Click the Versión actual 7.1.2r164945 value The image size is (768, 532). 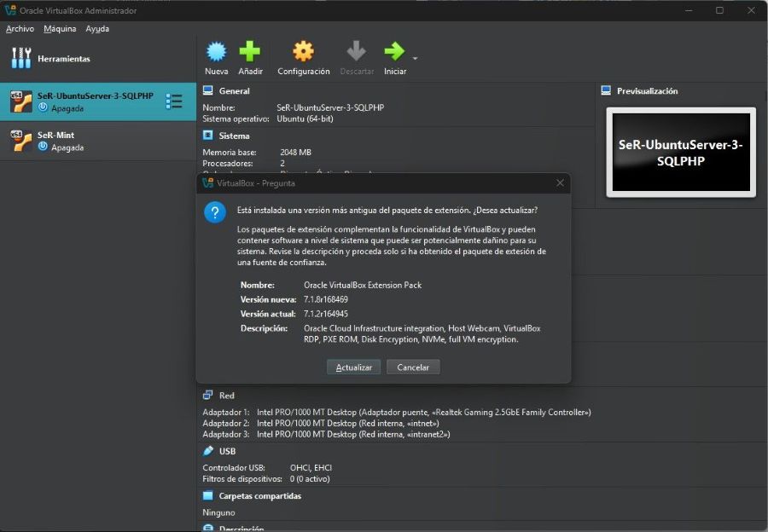pyautogui.click(x=326, y=314)
